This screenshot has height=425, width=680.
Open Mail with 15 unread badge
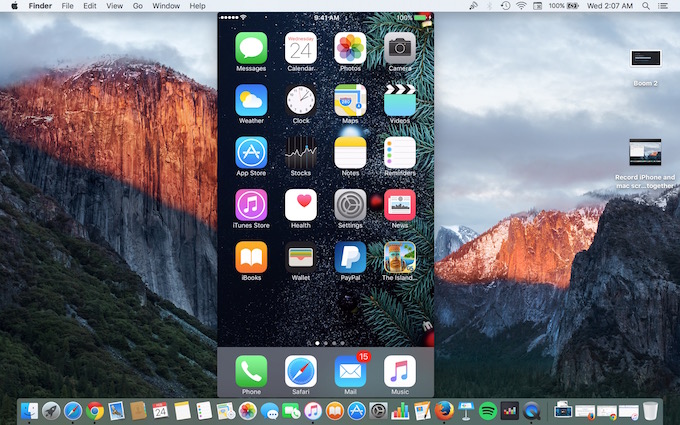tap(350, 371)
